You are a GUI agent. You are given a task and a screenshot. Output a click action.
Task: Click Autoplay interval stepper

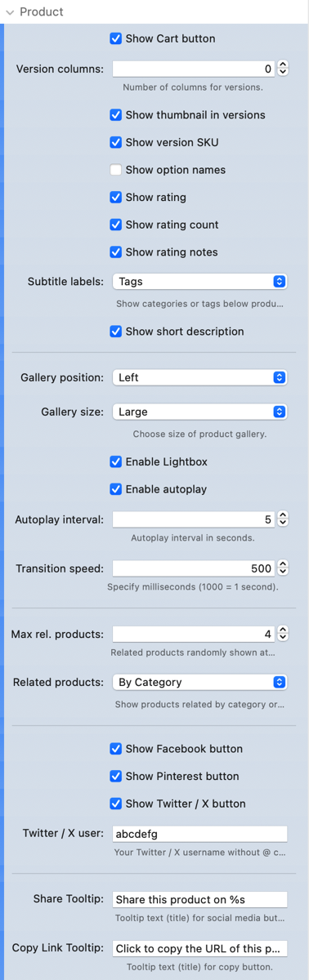pyautogui.click(x=283, y=519)
